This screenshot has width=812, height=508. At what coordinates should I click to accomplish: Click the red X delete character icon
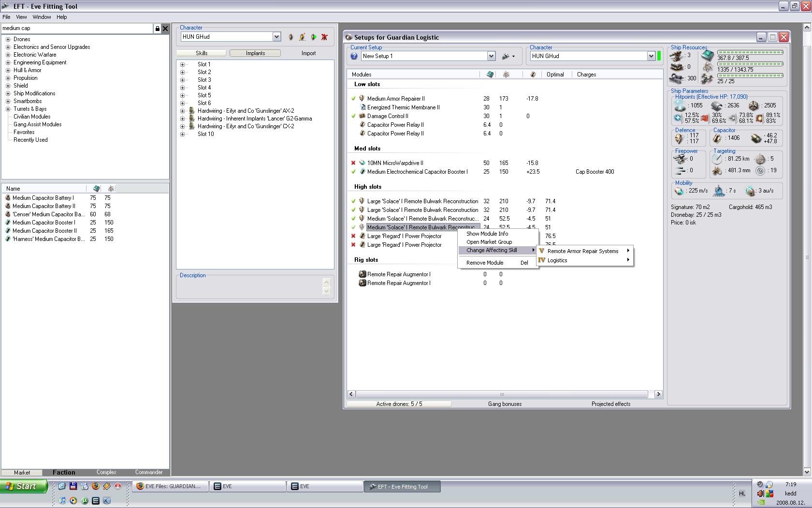(324, 37)
